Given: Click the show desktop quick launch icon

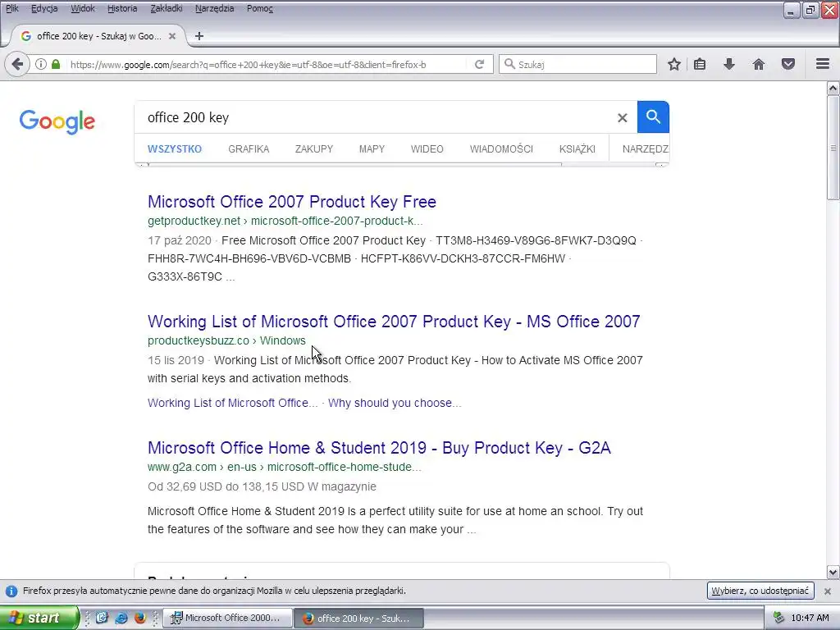Looking at the screenshot, I should click(x=102, y=618).
